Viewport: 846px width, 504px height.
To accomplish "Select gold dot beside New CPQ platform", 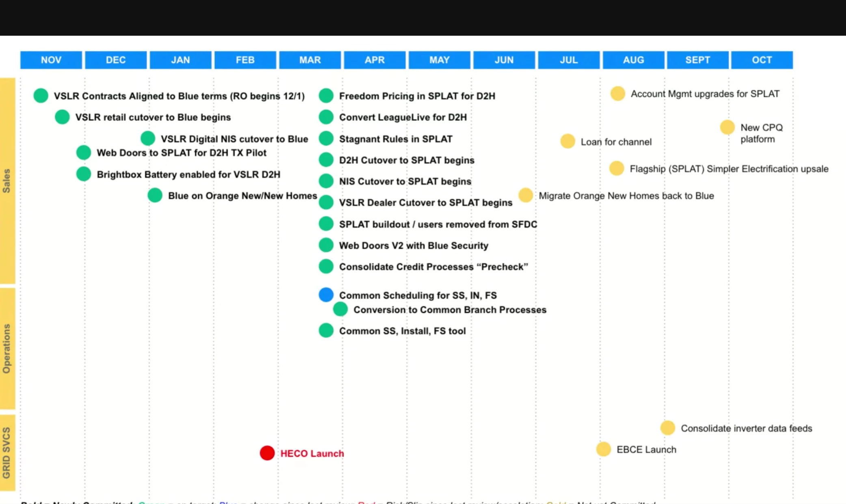I will [727, 127].
